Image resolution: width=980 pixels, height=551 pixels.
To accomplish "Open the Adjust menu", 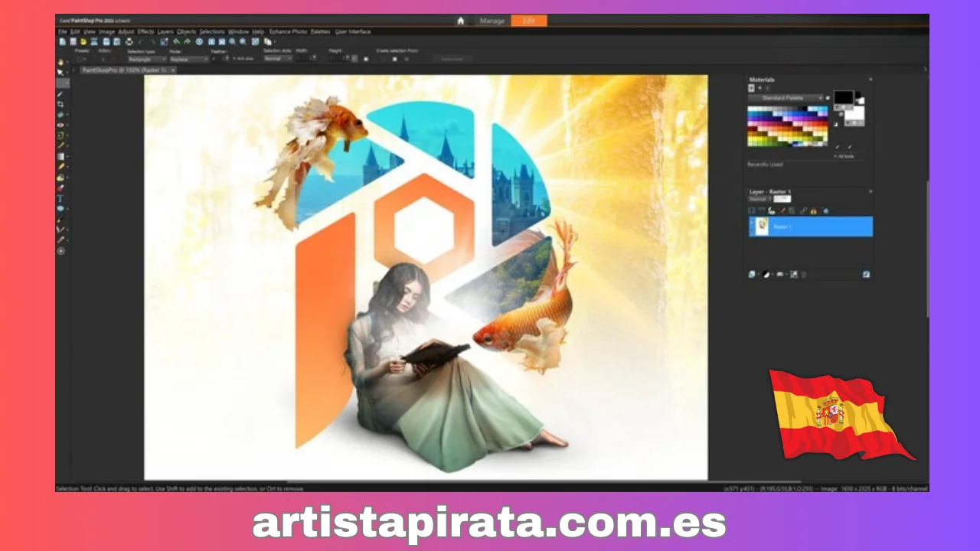I will [126, 31].
